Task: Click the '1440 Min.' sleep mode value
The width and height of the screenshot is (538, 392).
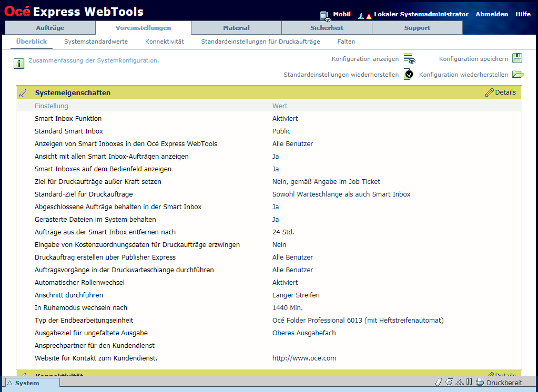Action: click(x=288, y=307)
